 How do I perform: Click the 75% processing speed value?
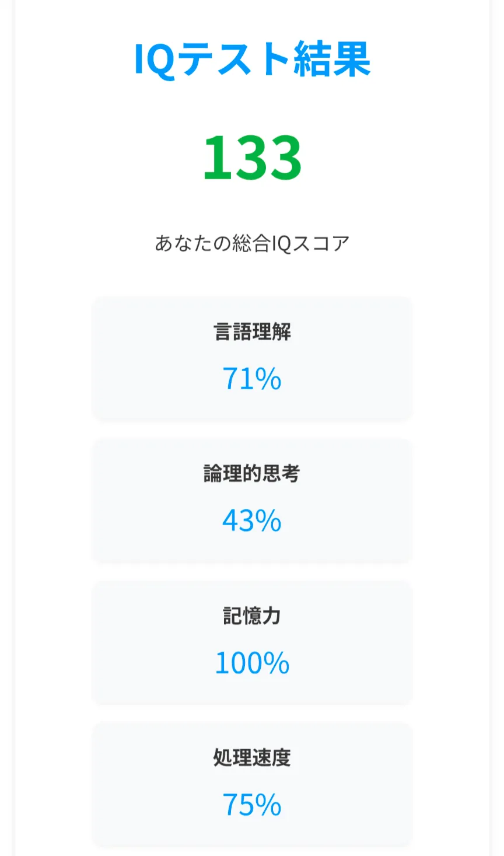[x=251, y=805]
